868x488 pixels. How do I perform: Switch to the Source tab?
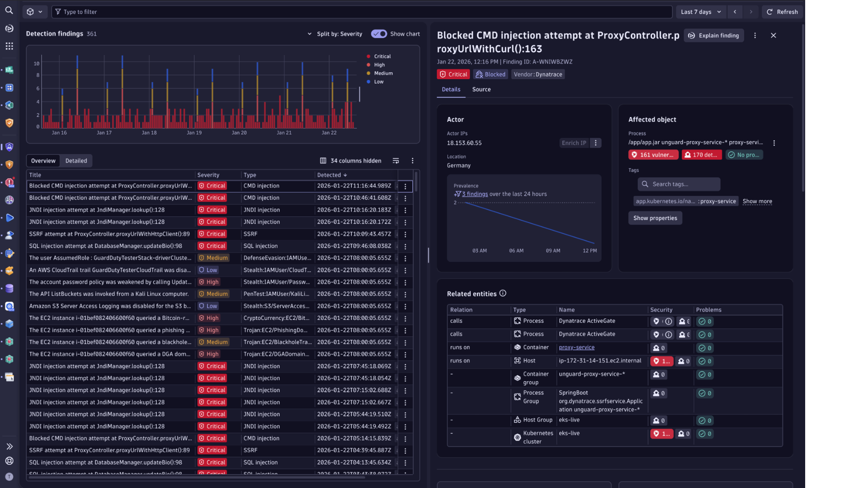coord(481,89)
